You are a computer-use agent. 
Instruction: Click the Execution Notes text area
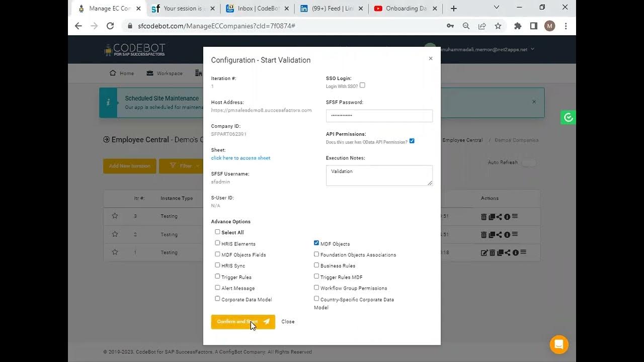pyautogui.click(x=379, y=175)
